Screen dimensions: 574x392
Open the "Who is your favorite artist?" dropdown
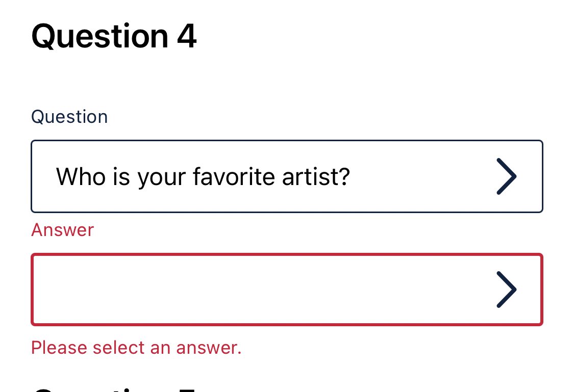point(287,176)
